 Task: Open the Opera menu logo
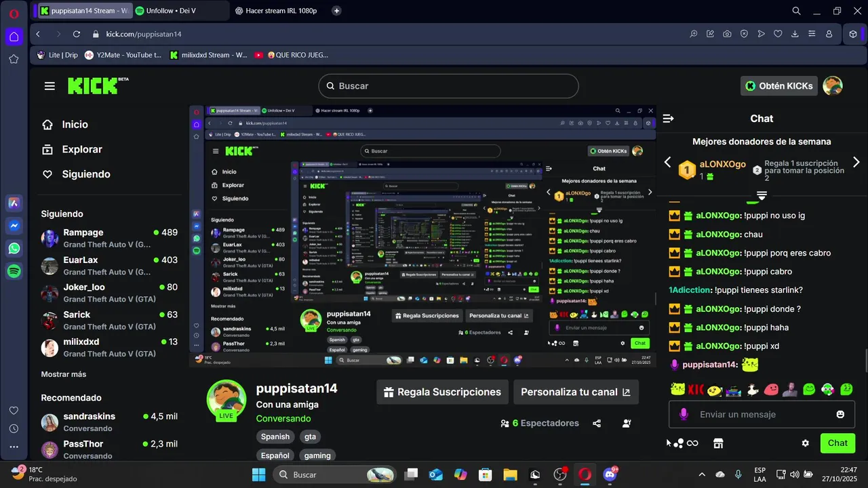pos(14,13)
